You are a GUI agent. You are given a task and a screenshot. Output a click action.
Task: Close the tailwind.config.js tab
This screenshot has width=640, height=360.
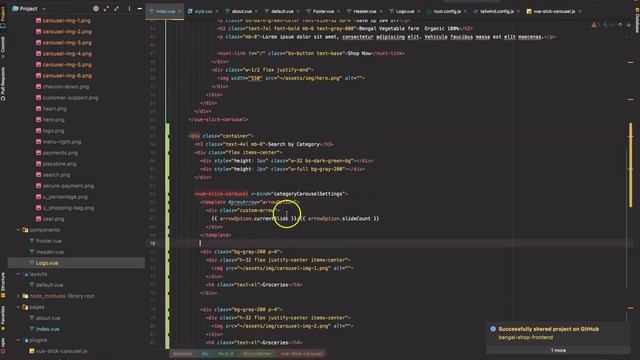(518, 11)
